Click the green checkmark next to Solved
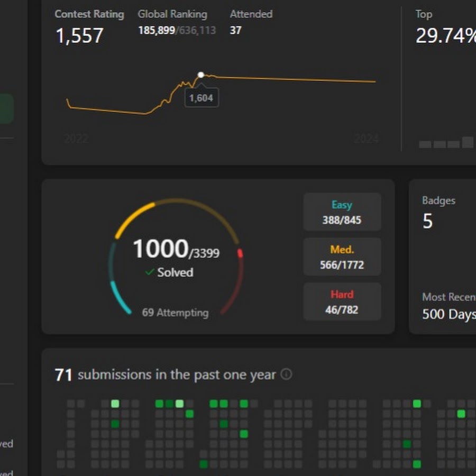The image size is (476, 476). pos(150,272)
